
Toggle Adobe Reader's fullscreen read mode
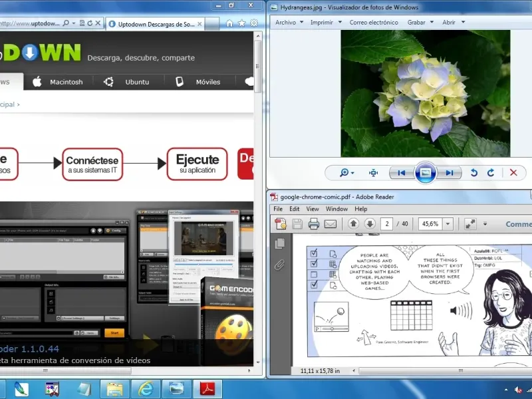(469, 224)
